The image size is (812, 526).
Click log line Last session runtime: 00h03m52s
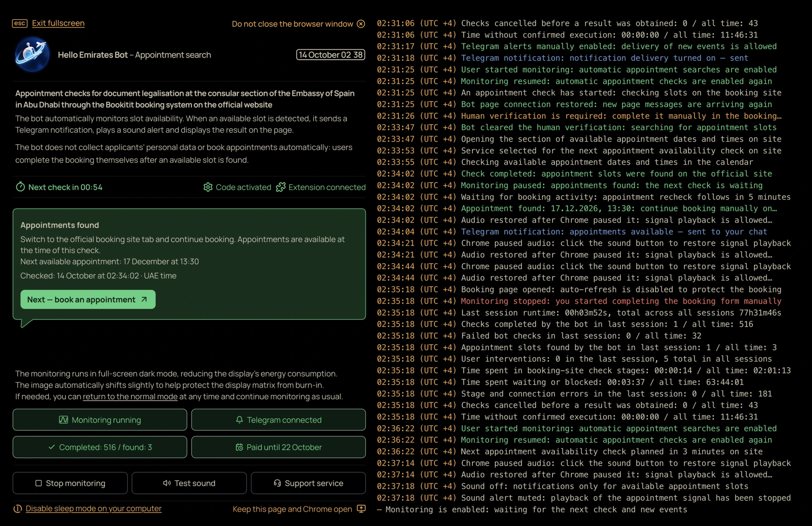579,313
